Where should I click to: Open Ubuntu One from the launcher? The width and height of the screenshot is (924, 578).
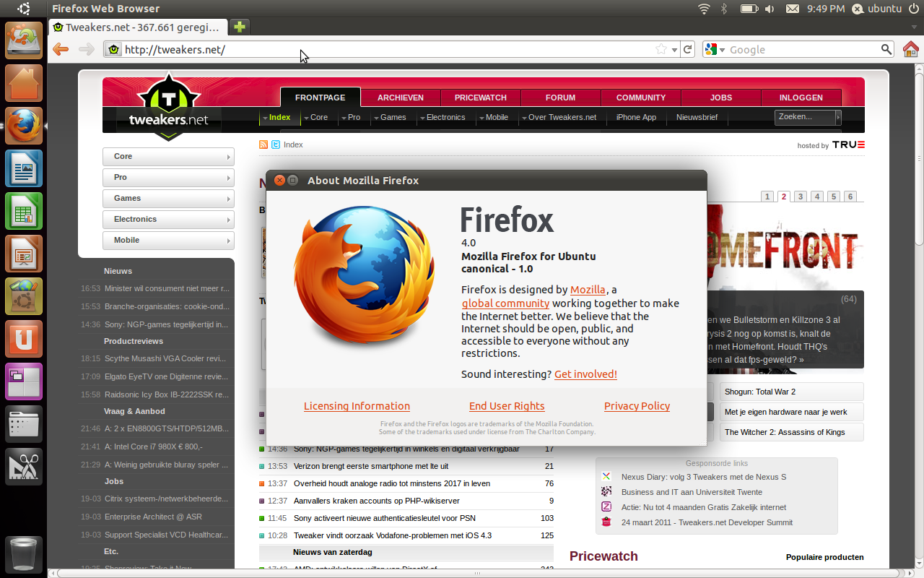(x=24, y=339)
